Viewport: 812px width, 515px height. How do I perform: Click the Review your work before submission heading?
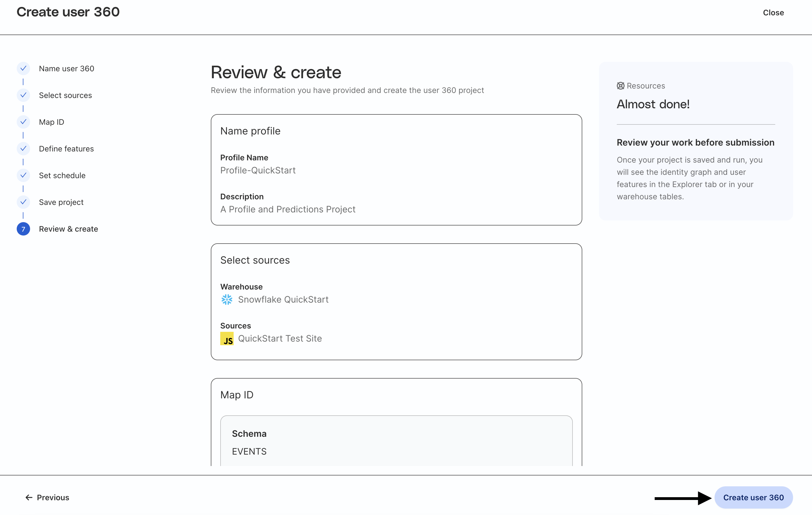pos(695,143)
